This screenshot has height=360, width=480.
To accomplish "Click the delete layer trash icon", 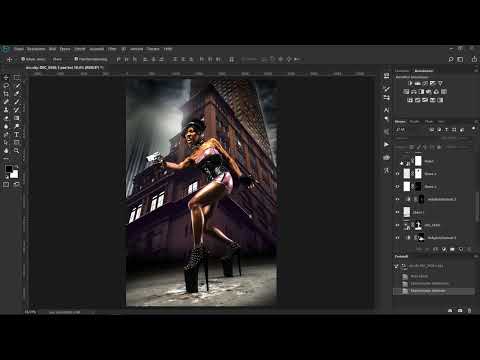I will 469,249.
